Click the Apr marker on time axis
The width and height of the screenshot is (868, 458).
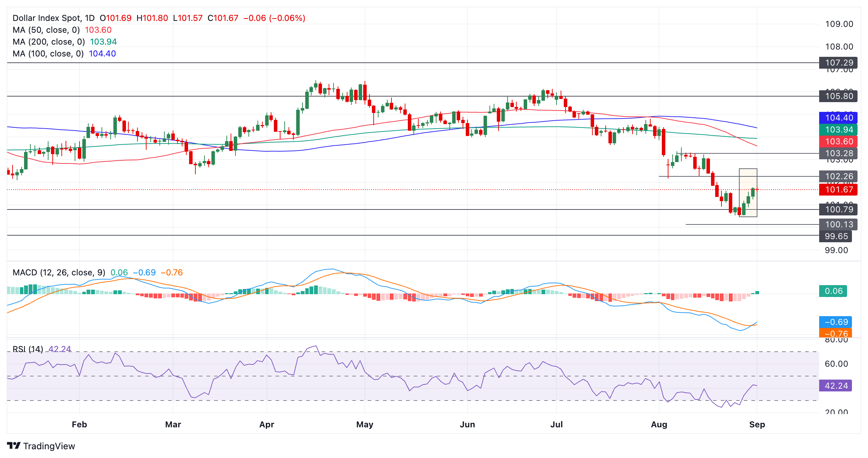pyautogui.click(x=267, y=425)
